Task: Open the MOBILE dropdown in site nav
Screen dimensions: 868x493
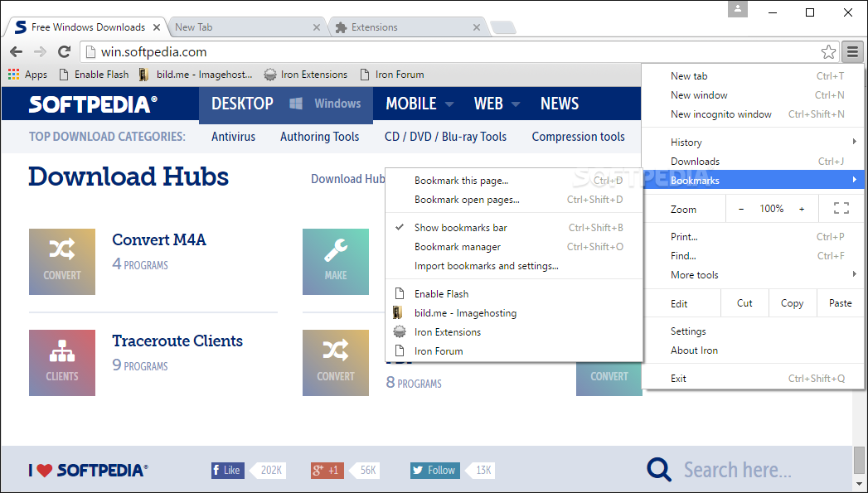Action: pyautogui.click(x=419, y=104)
